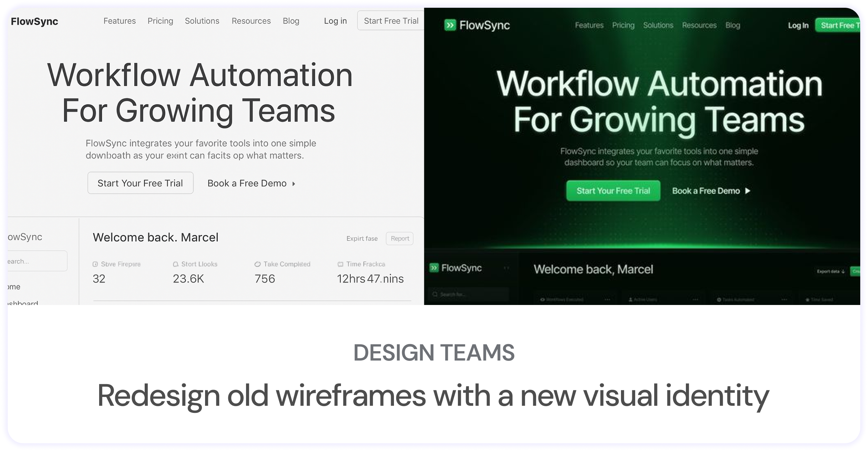Click the magnifying glass icon in the dark search bar
This screenshot has height=451, width=868.
point(436,294)
